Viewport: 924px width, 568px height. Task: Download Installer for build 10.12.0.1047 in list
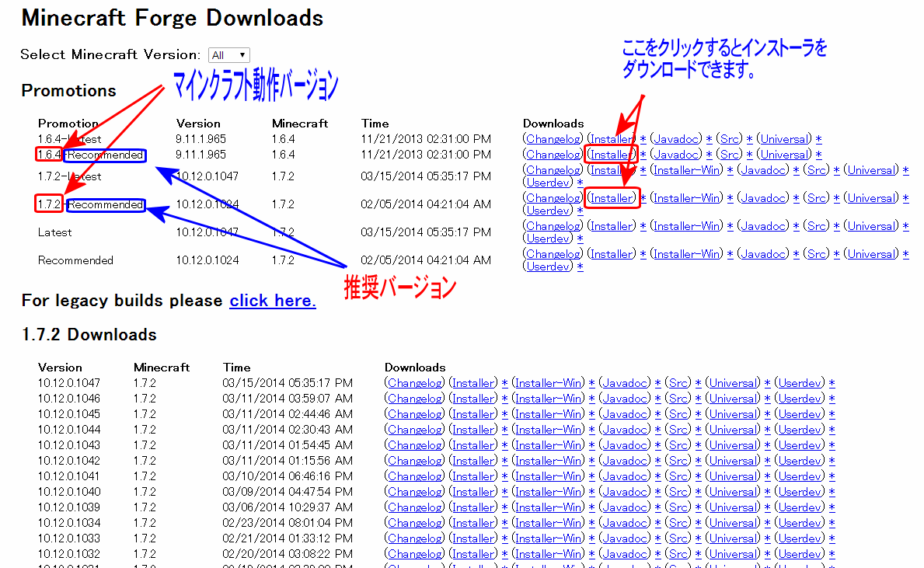[473, 384]
